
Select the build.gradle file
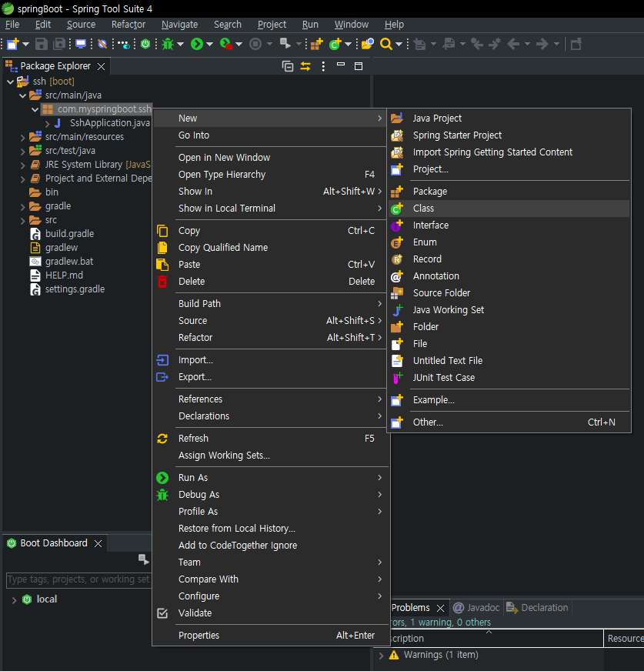[62, 234]
